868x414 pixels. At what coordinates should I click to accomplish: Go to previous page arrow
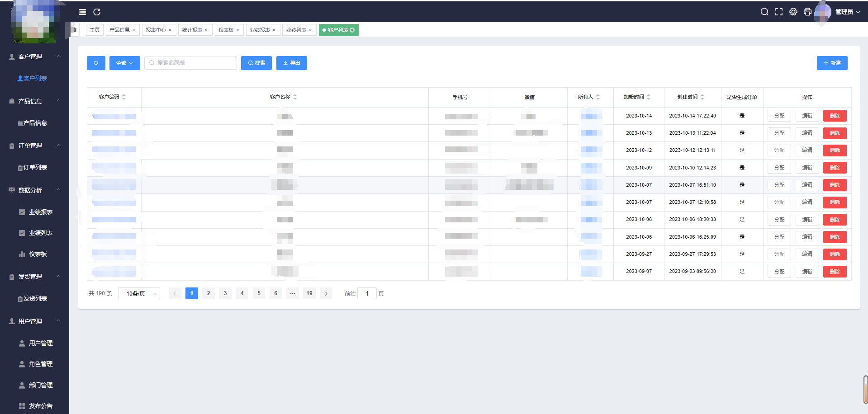pyautogui.click(x=175, y=293)
